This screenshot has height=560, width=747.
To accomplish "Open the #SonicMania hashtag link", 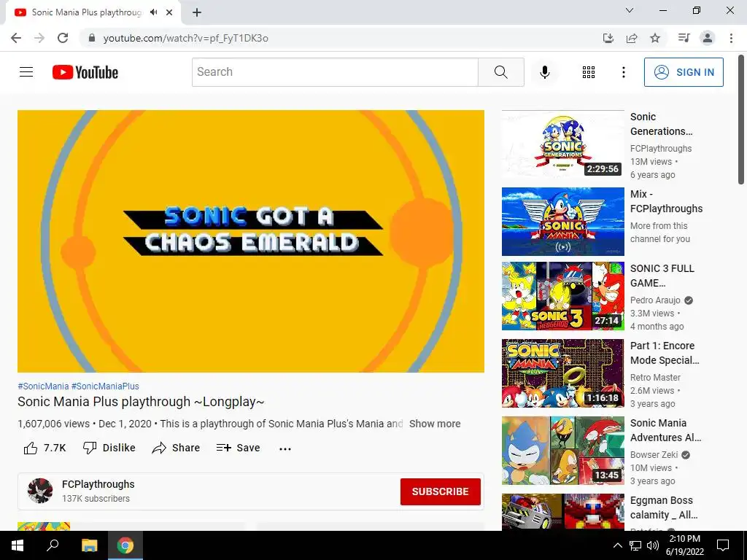I will (43, 386).
